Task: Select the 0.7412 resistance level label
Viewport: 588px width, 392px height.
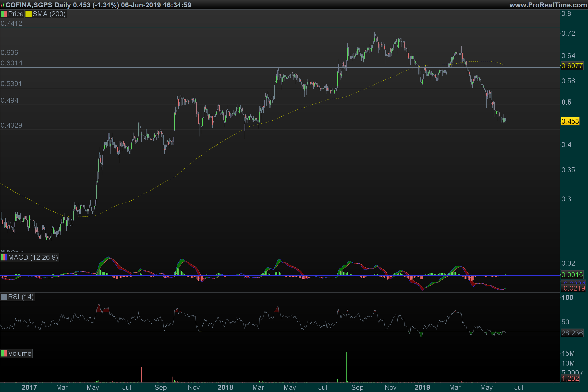Action: (x=11, y=24)
